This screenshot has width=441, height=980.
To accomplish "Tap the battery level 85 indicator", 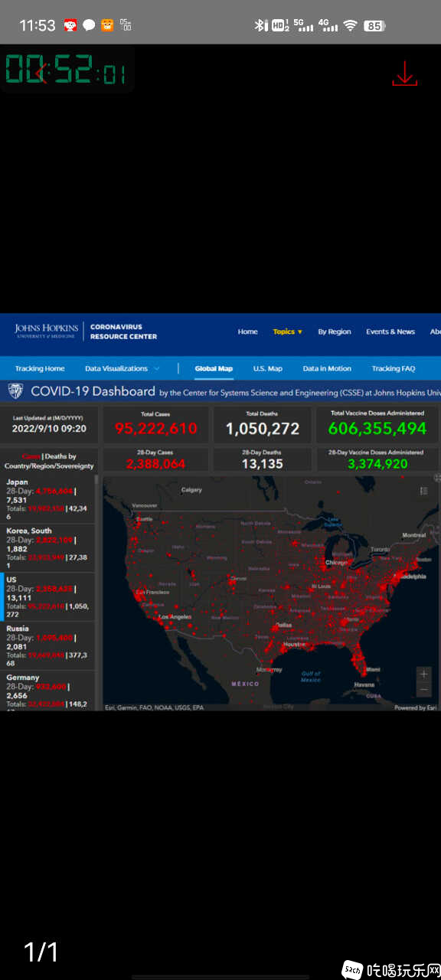I will point(374,25).
